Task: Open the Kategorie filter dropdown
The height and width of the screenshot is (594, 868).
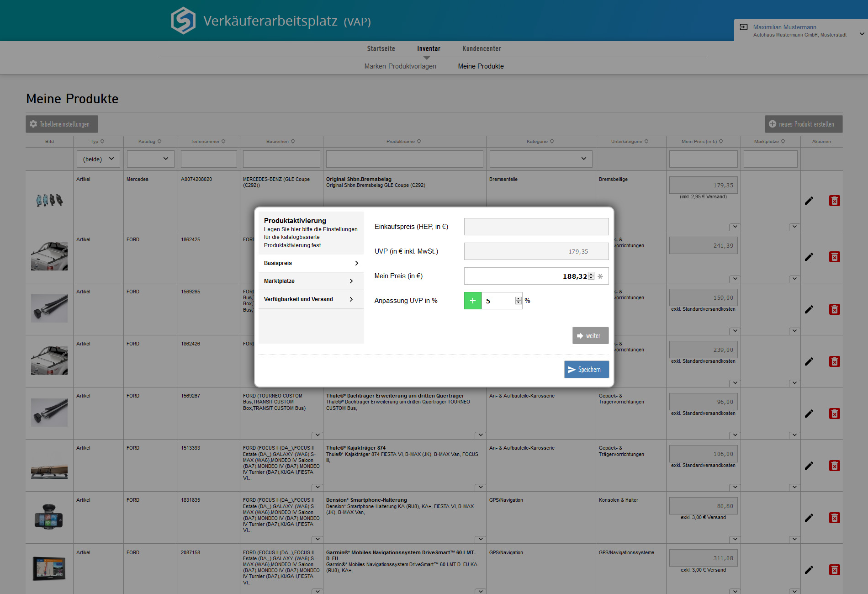Action: pos(540,159)
